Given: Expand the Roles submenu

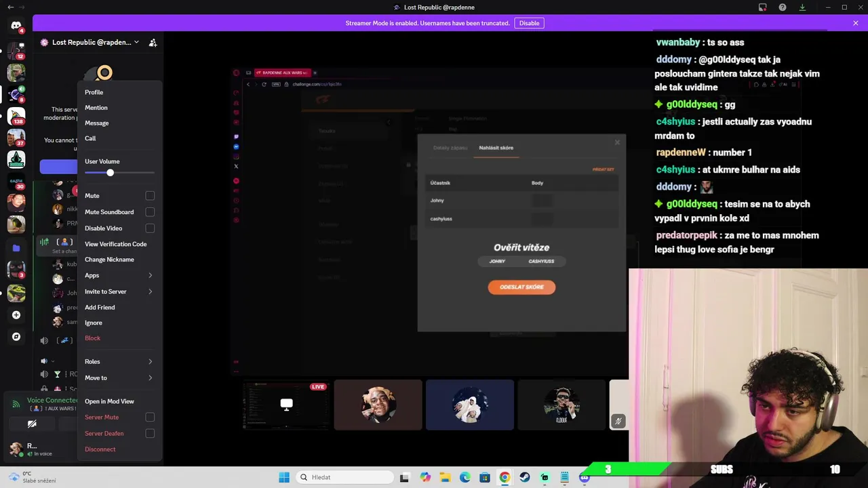Looking at the screenshot, I should tap(119, 361).
